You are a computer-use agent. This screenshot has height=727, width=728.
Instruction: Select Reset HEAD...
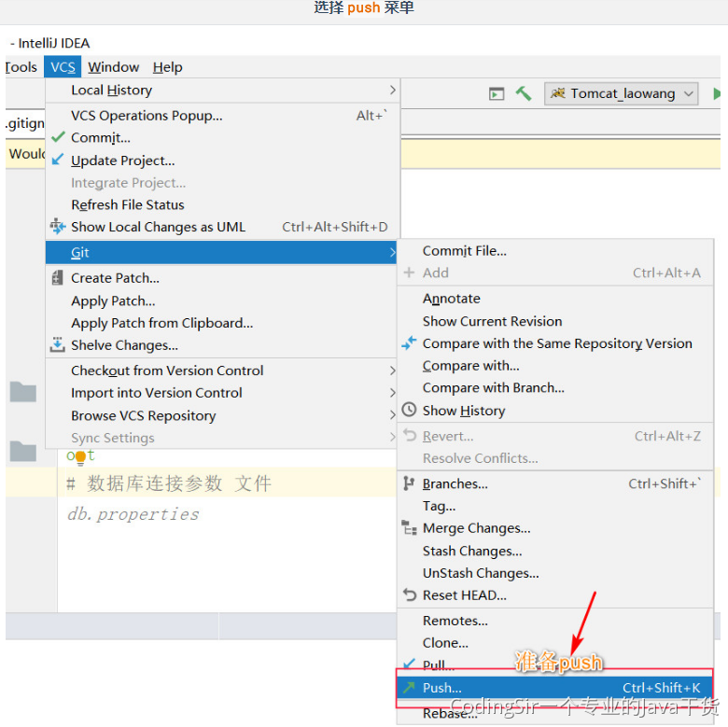(x=555, y=594)
